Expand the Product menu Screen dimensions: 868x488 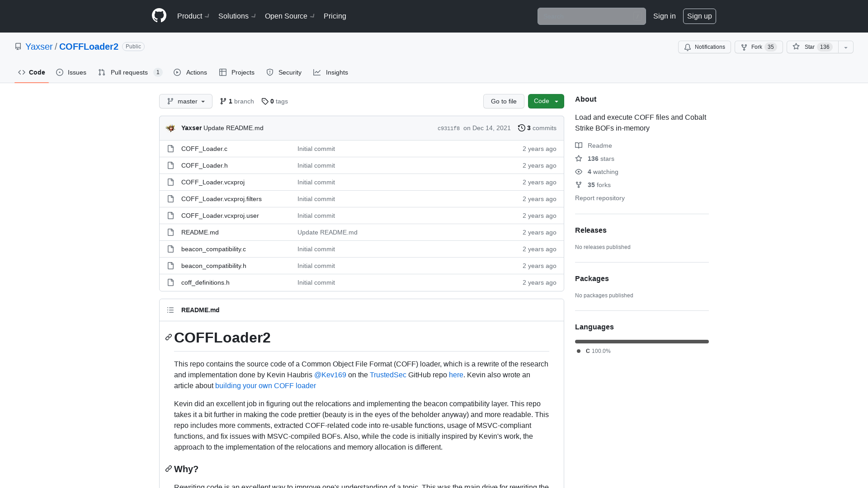(x=193, y=16)
